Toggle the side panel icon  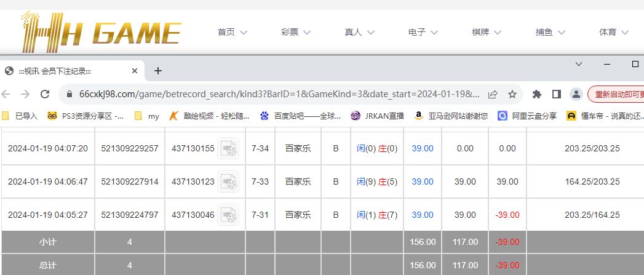click(557, 94)
